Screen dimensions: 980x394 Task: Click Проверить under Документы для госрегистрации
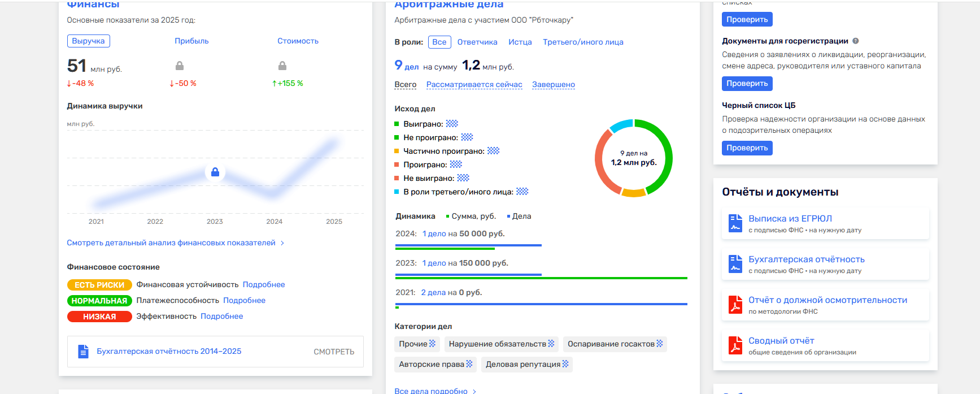coord(747,84)
